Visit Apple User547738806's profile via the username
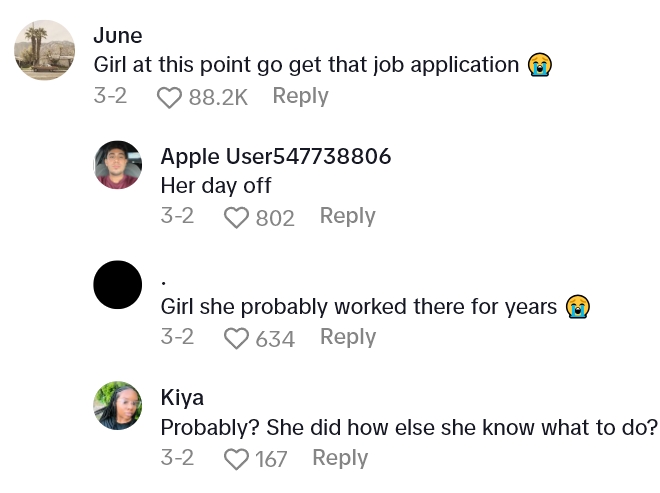The width and height of the screenshot is (660, 493). (x=275, y=156)
